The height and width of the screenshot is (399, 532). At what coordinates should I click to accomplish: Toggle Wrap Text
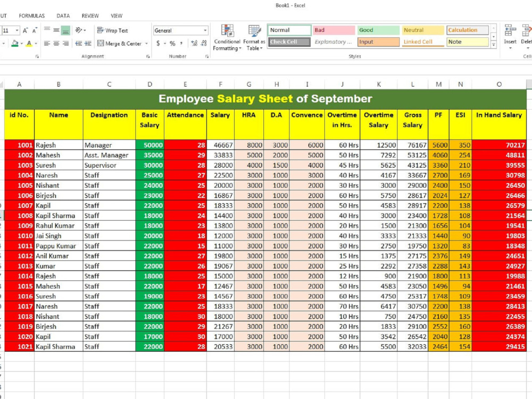tap(113, 30)
